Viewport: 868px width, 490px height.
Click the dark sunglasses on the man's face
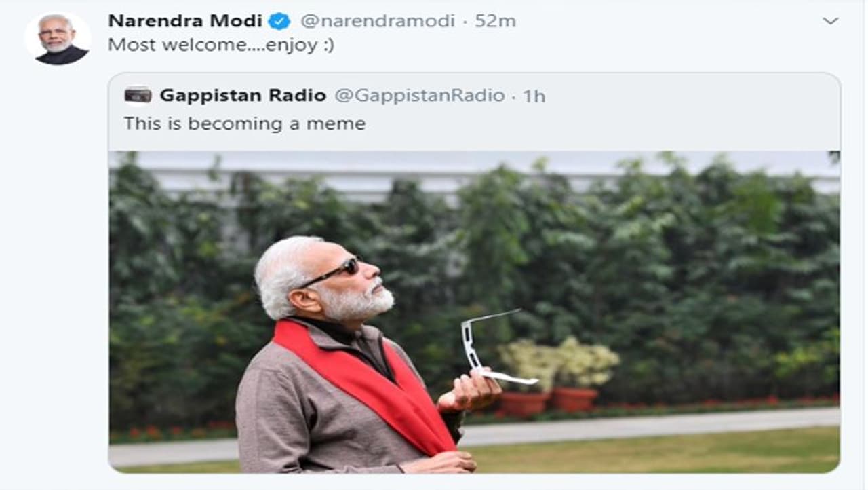coord(337,271)
